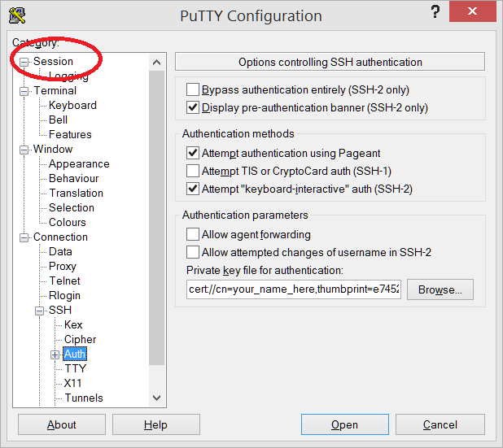Click the Open button
Image resolution: width=503 pixels, height=448 pixels.
(x=345, y=425)
